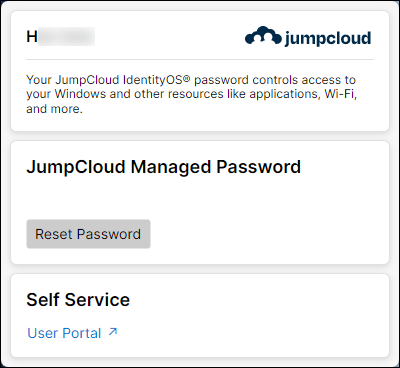Click the word Password in the managed password heading
Viewport: 400px width, 368px height.
coord(259,167)
